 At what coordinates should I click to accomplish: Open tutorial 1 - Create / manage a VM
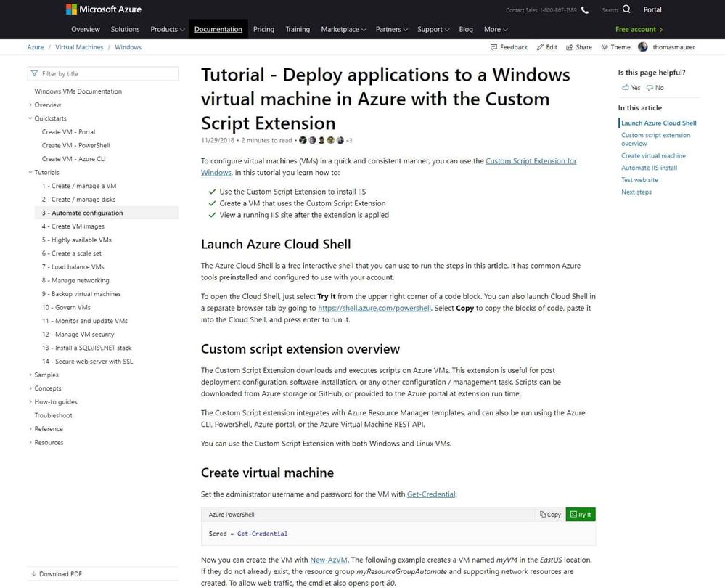(79, 186)
